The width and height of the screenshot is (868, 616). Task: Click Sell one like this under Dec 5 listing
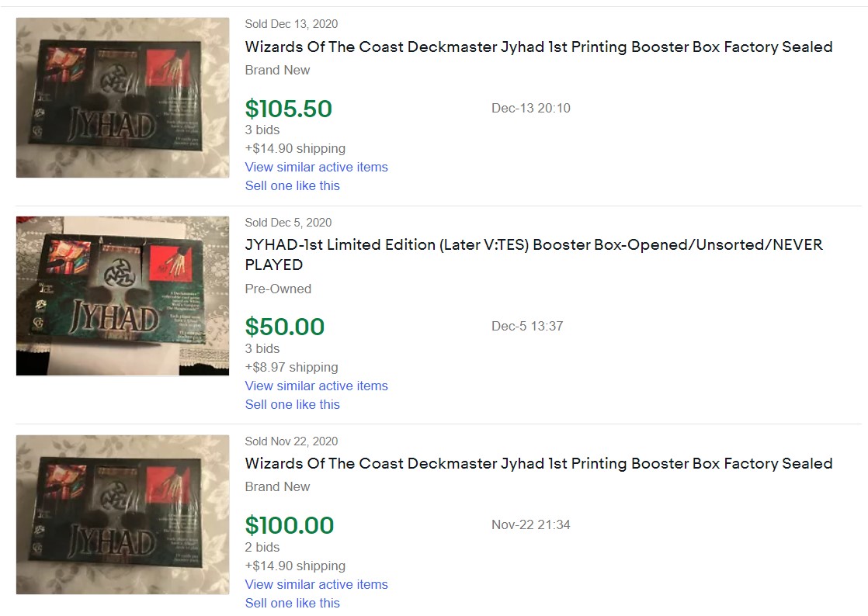click(292, 404)
